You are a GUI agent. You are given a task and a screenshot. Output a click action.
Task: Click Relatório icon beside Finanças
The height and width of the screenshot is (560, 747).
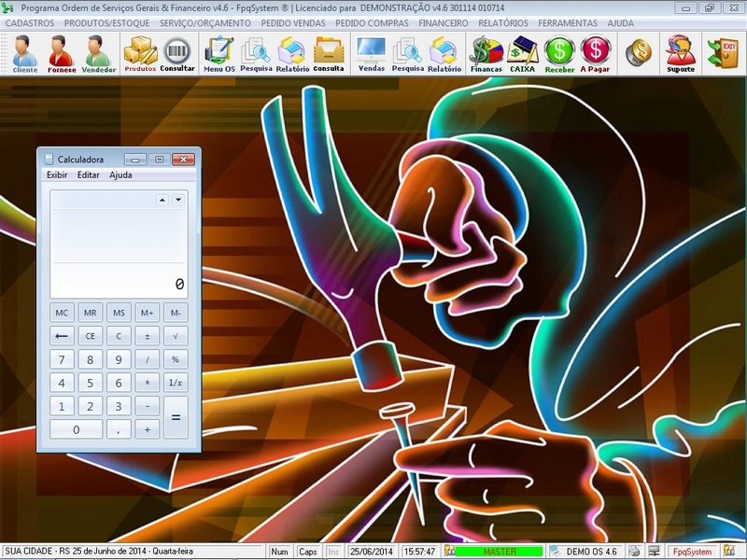444,54
